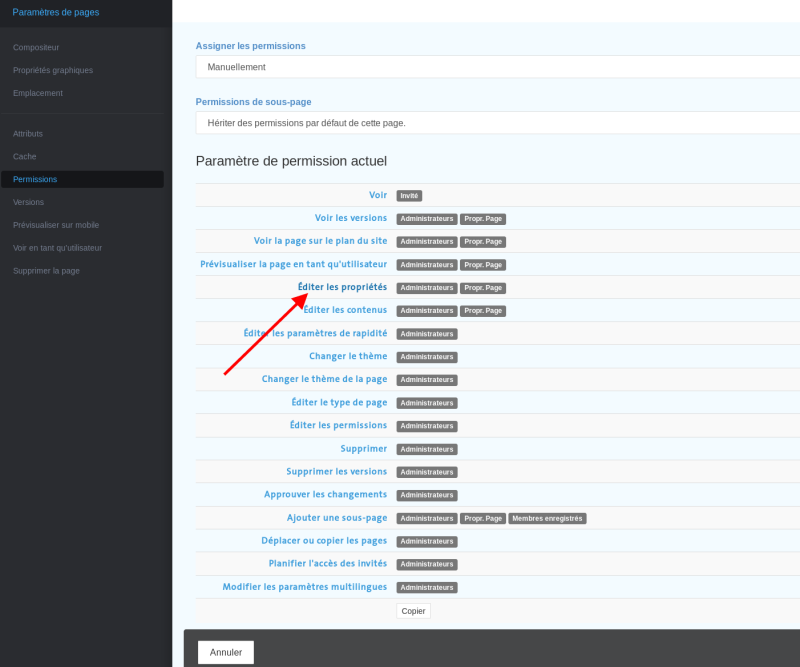Click Ajouter une sous-page link
The height and width of the screenshot is (667, 800).
point(337,518)
